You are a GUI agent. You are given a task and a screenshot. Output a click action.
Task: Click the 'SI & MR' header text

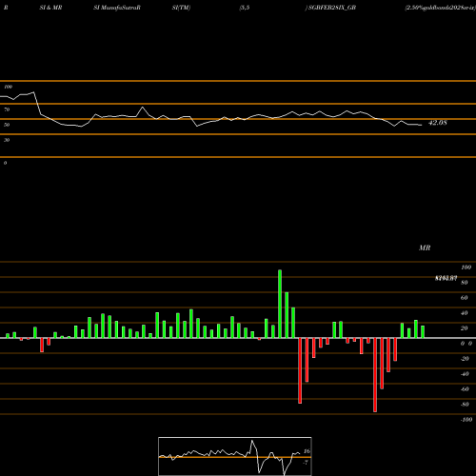click(x=50, y=8)
